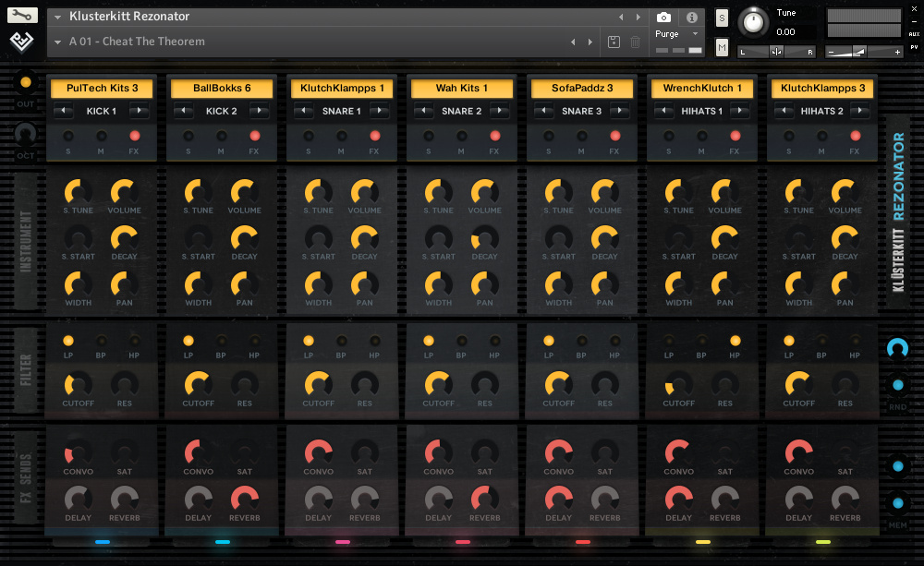Delete snapshot using the trash icon
This screenshot has width=924, height=566.
pyautogui.click(x=636, y=42)
